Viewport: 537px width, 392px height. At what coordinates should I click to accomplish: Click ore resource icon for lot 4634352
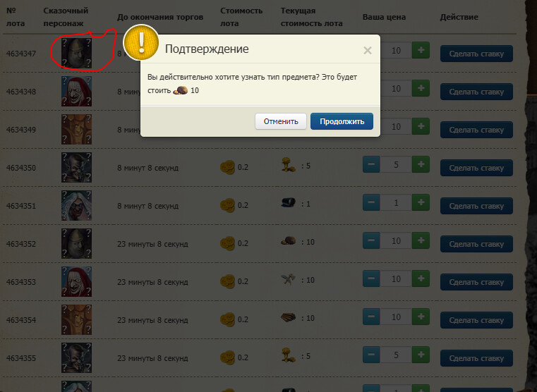tap(289, 241)
